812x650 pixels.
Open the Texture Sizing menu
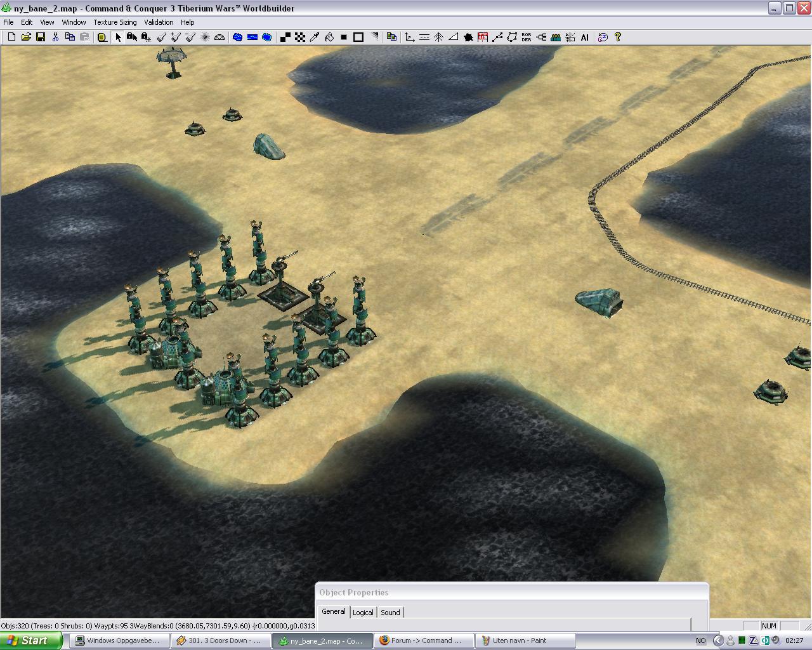coord(115,22)
